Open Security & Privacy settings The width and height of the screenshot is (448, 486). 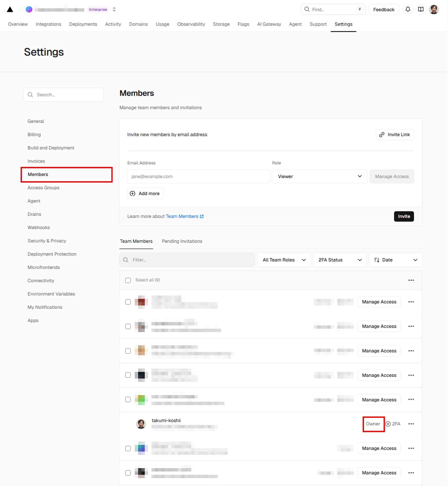[x=47, y=241]
